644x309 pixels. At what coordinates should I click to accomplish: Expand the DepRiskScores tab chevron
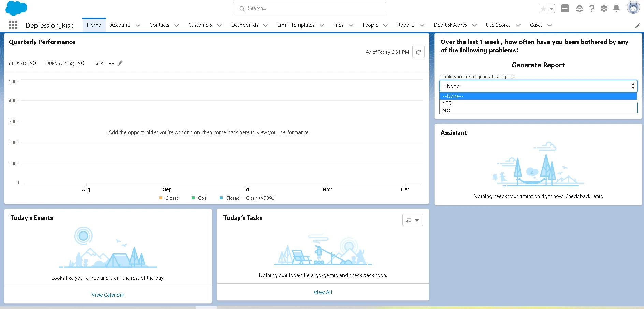point(474,25)
